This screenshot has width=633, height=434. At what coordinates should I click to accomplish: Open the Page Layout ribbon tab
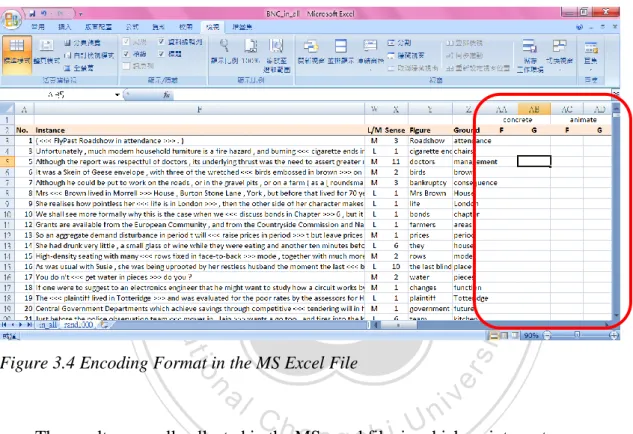(x=99, y=27)
